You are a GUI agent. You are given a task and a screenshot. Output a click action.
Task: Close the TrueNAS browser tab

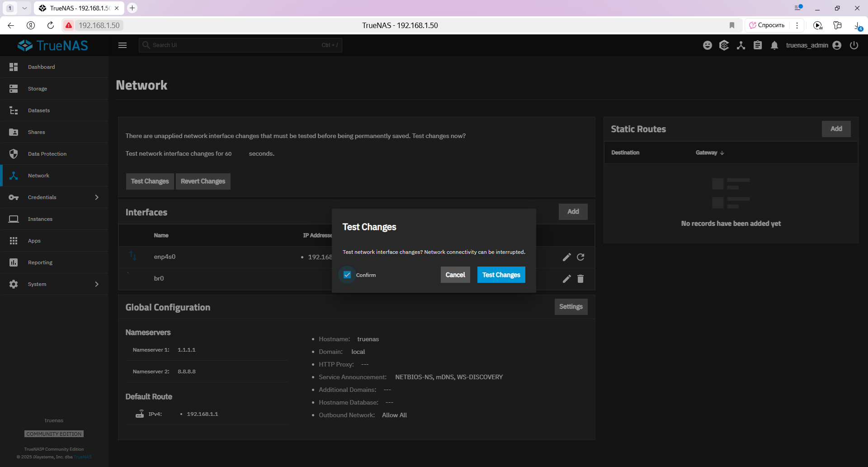(117, 8)
